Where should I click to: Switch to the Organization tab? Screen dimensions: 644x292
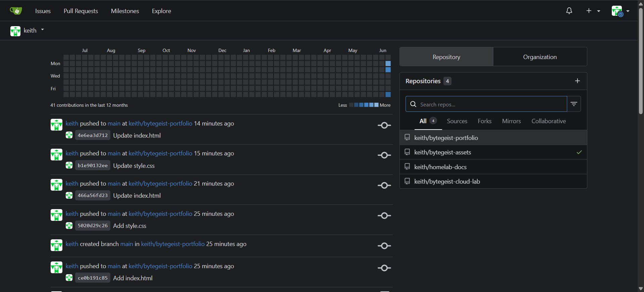click(540, 57)
